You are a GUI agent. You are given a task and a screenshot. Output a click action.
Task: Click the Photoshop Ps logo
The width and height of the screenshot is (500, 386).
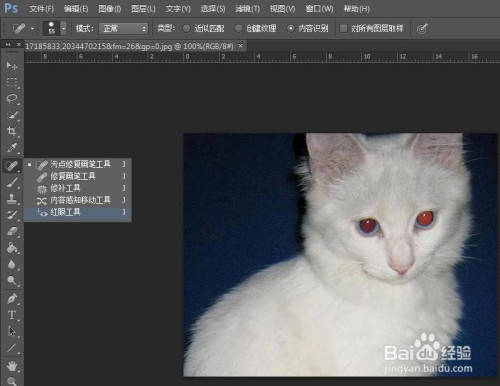tap(11, 8)
